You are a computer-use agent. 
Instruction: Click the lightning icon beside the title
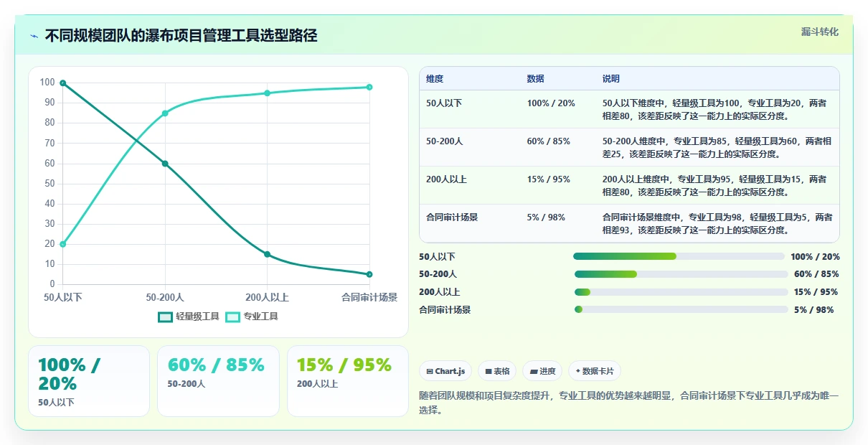pyautogui.click(x=34, y=36)
